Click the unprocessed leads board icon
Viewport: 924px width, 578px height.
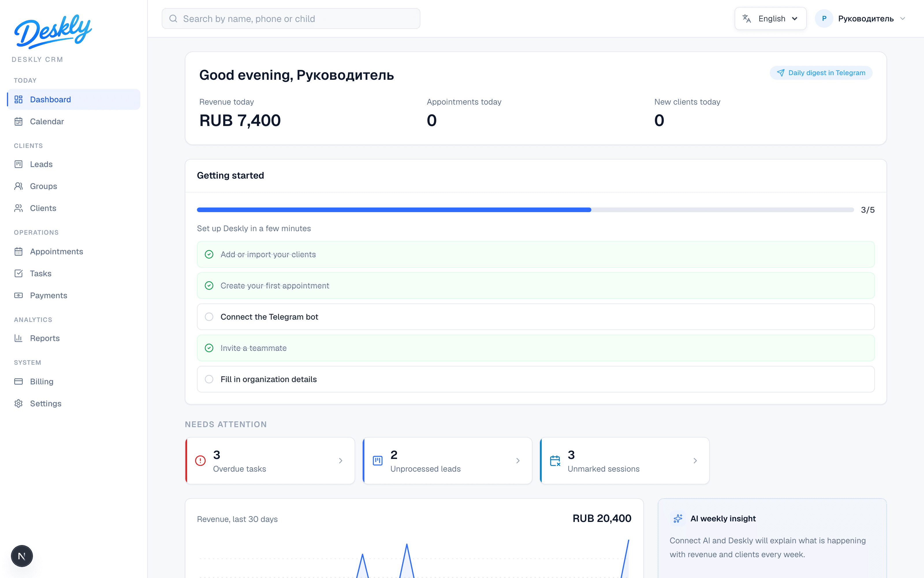click(x=378, y=461)
